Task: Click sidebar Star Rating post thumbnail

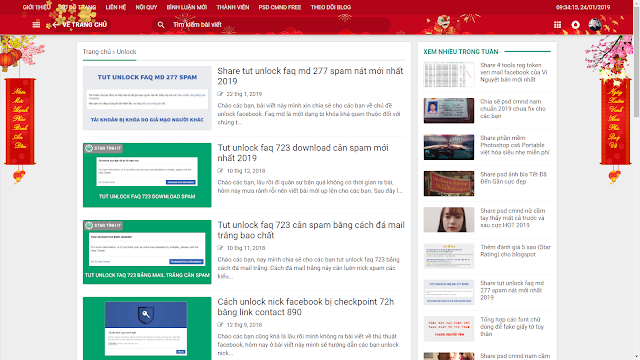Action: pyautogui.click(x=449, y=256)
